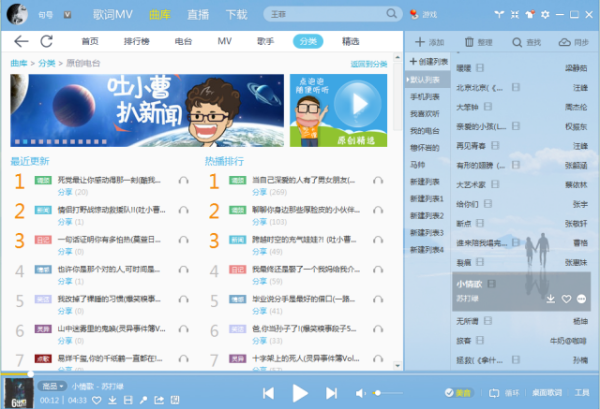Download current song from player bar

pos(112,400)
